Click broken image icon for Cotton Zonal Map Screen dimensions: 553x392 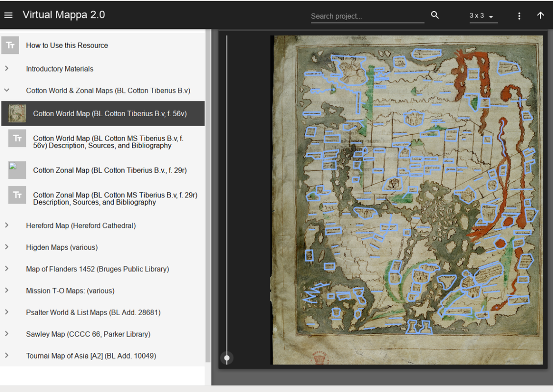tap(17, 170)
